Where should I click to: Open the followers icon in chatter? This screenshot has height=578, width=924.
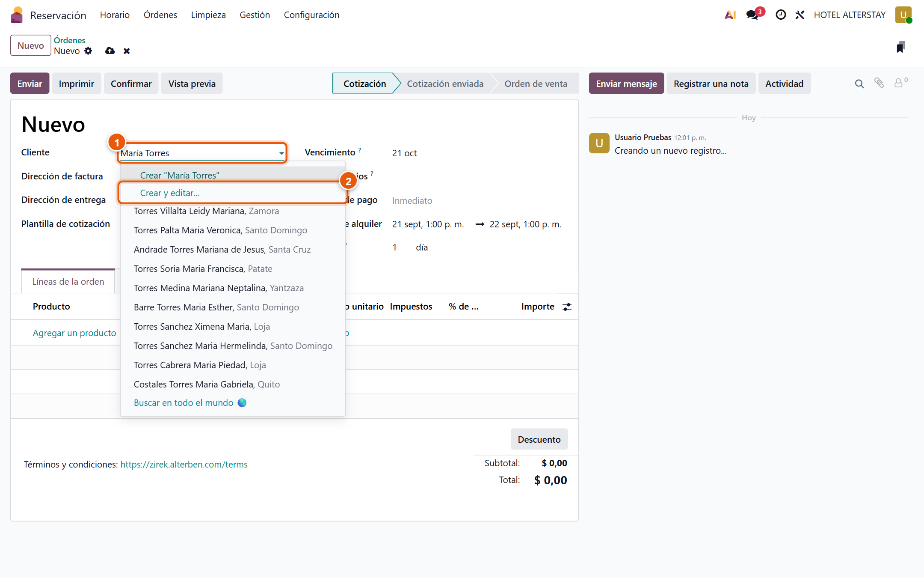[x=900, y=83]
